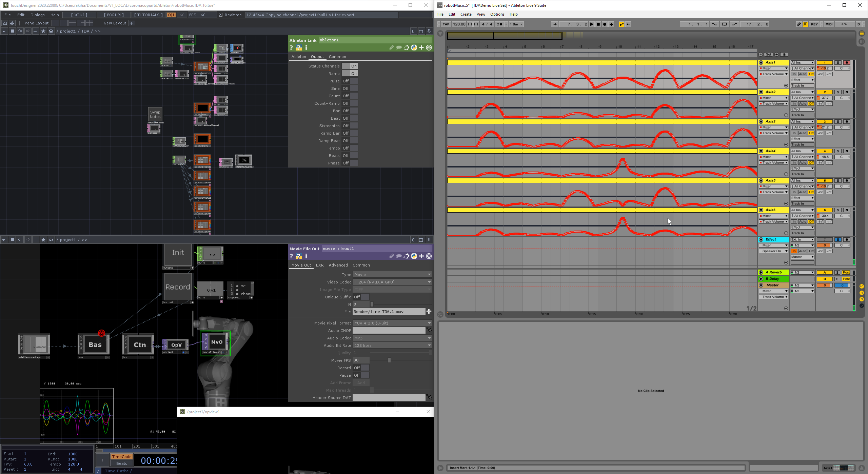Adjust the Movie FPS slider
Viewport: 868px width, 474px height.
tap(389, 360)
